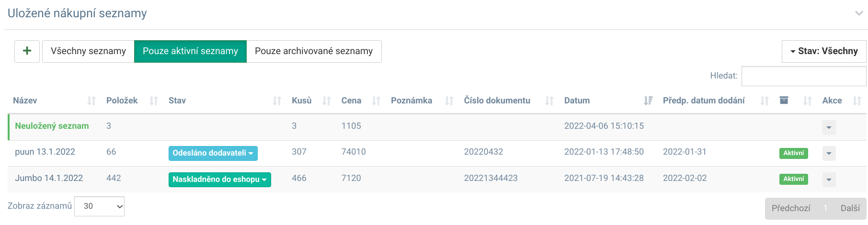Sort by Datum descending icon

tap(648, 101)
